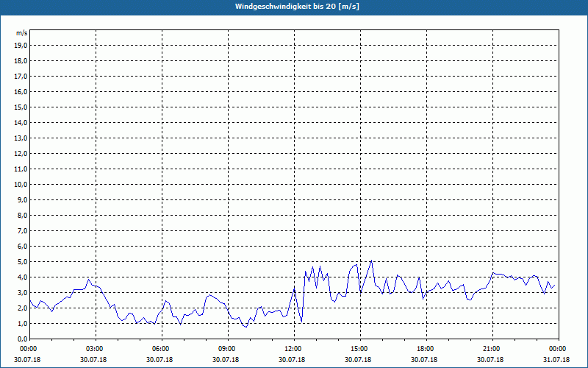Select the 15,0 y-axis label

coord(21,107)
